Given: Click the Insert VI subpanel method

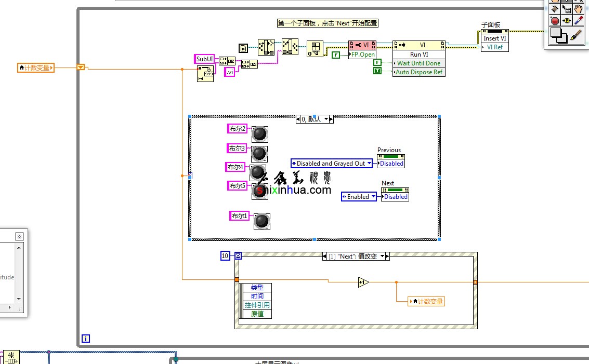Looking at the screenshot, I should [494, 38].
